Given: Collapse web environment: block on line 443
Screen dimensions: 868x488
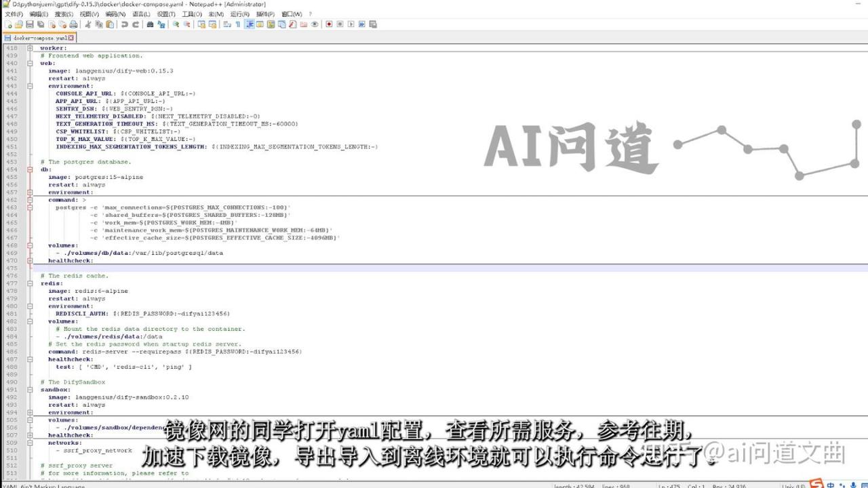Looking at the screenshot, I should pyautogui.click(x=30, y=86).
